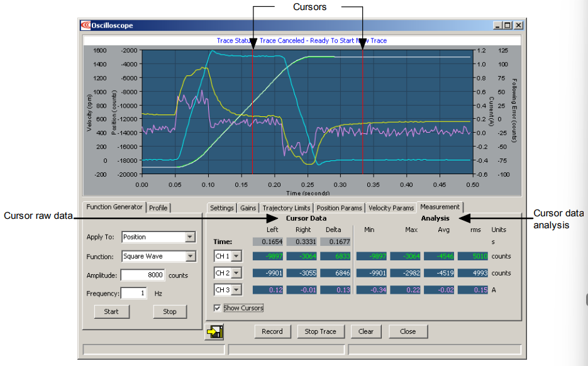588x366 pixels.
Task: Open the Apply To dropdown
Action: (190, 237)
